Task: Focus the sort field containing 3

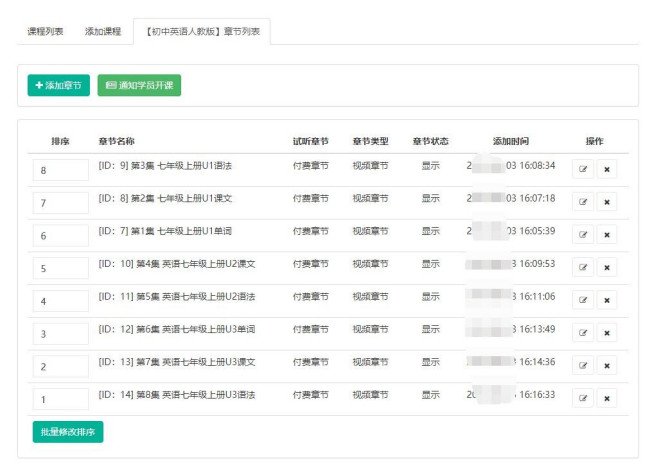Action: [x=61, y=334]
